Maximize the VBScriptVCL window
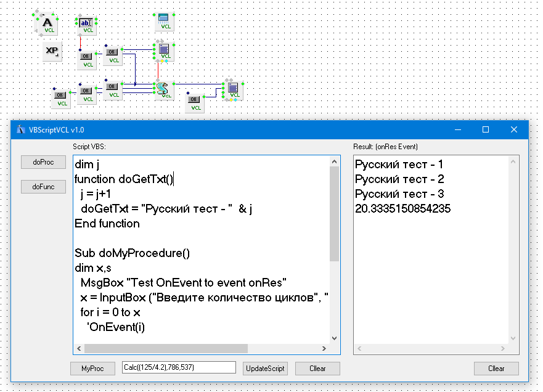 tap(486, 130)
